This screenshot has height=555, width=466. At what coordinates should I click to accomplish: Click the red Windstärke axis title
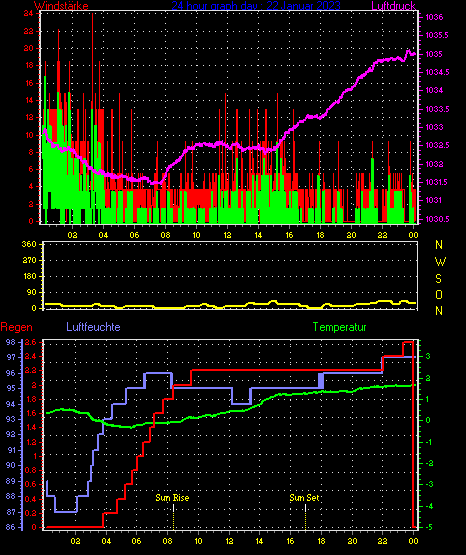(61, 6)
